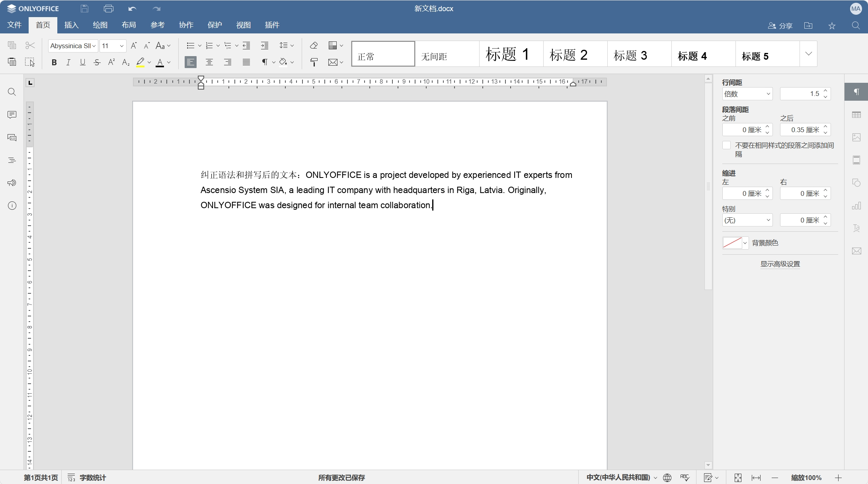Switch to the 参考 tab
The height and width of the screenshot is (484, 868).
pos(158,25)
